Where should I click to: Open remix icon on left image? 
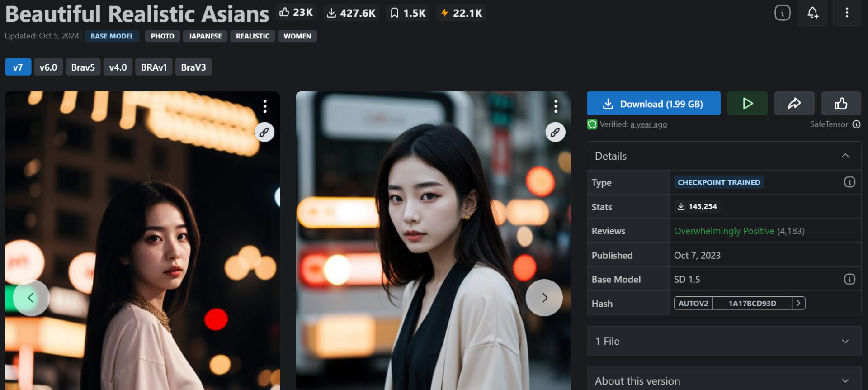tap(264, 132)
